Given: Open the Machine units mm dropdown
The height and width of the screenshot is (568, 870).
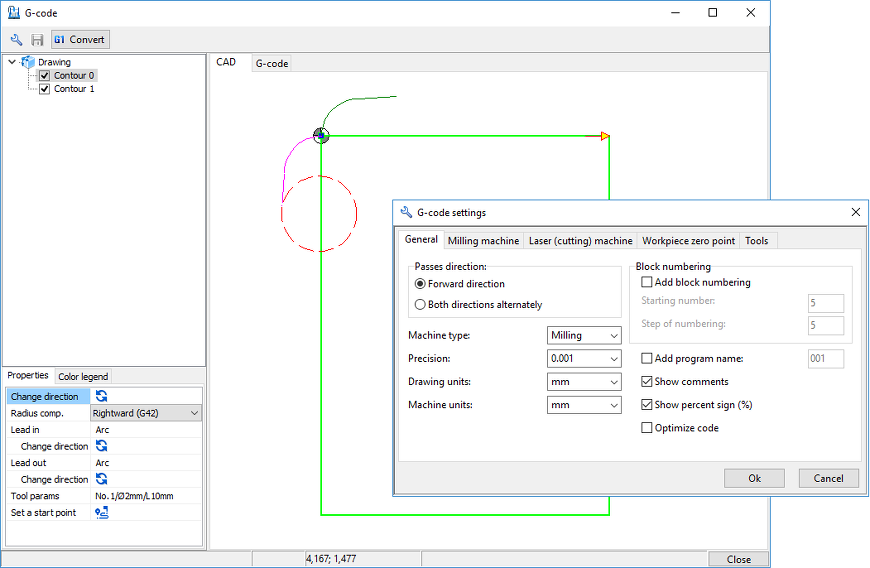Looking at the screenshot, I should (584, 405).
